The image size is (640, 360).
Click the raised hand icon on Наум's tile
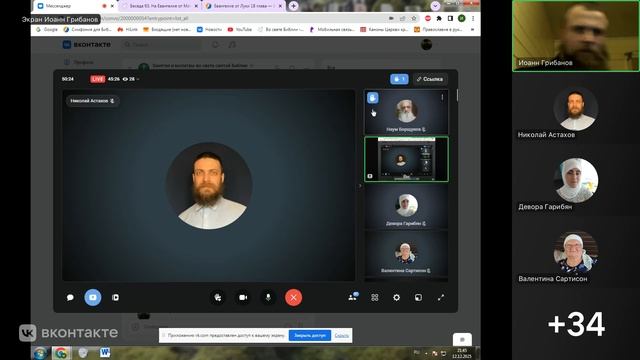(x=372, y=98)
